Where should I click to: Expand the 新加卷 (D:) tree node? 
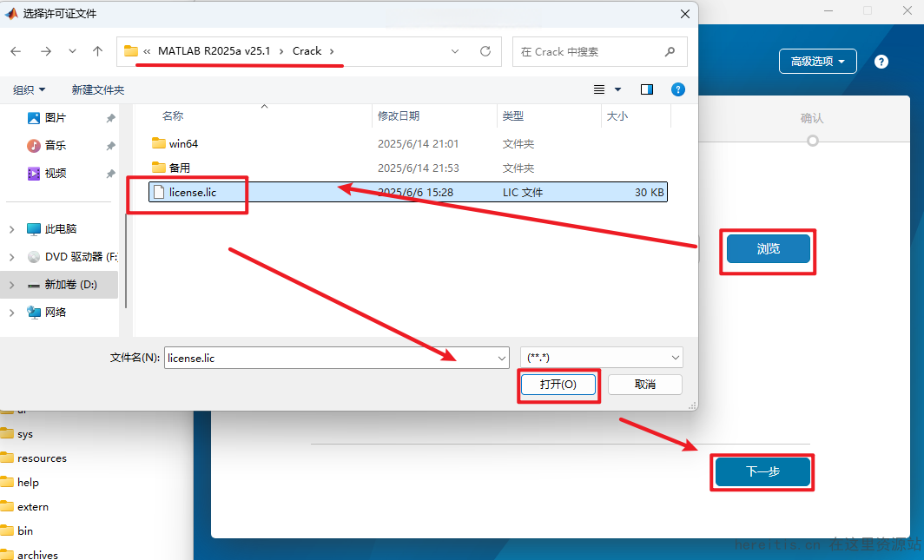pos(12,285)
